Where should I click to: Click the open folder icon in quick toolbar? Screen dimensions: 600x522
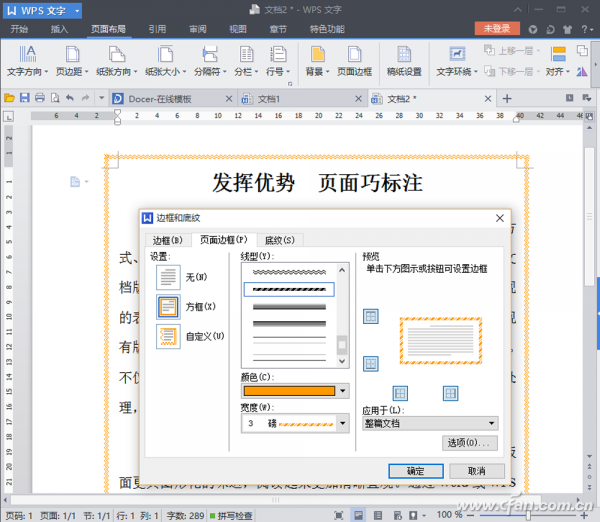(x=9, y=98)
